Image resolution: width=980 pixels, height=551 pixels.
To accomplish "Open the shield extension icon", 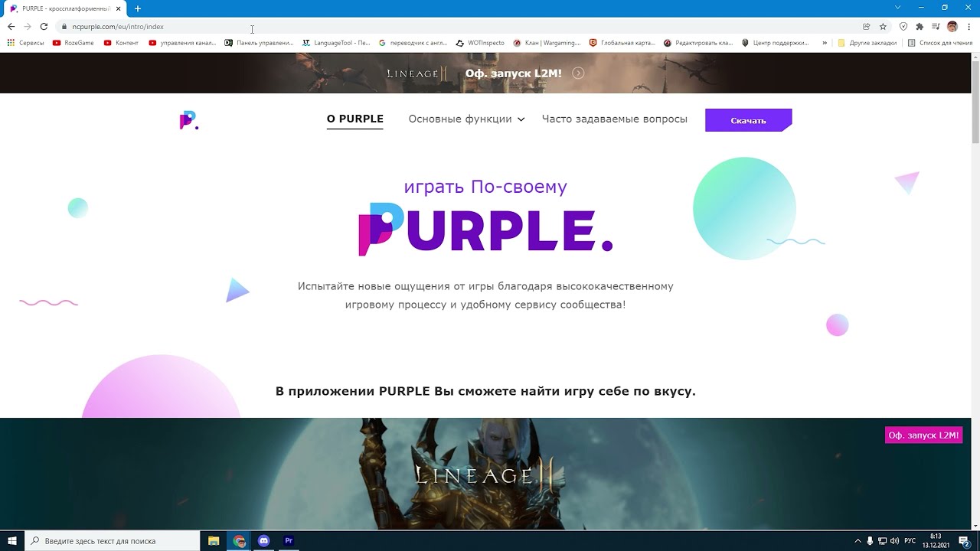I will (903, 27).
